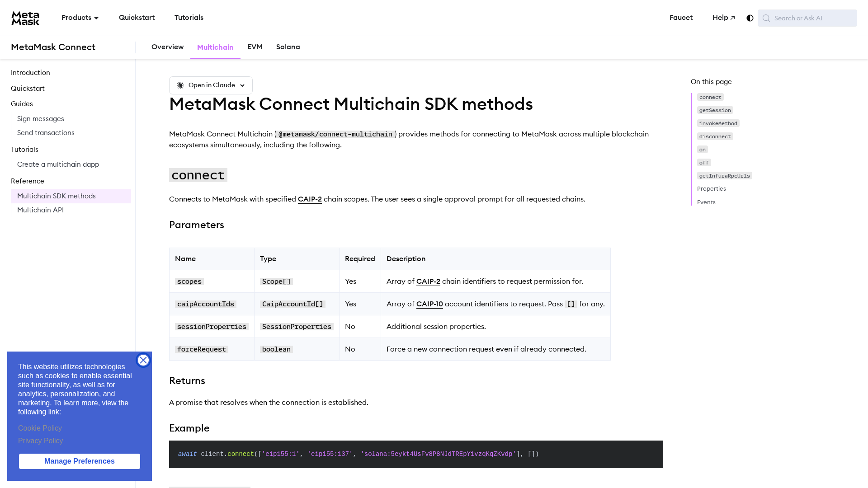868x488 pixels.
Task: Jump to on in page outline
Action: pos(702,150)
